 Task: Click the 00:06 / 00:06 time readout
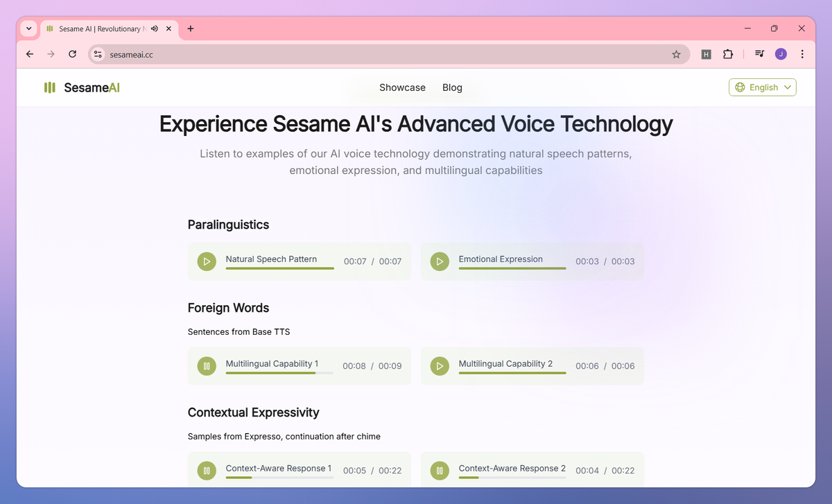[605, 366]
